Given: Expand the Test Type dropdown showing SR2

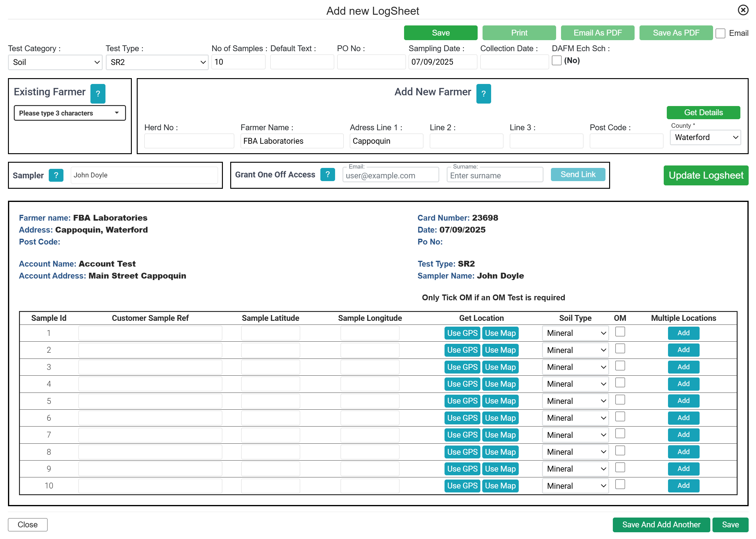Looking at the screenshot, I should point(157,63).
